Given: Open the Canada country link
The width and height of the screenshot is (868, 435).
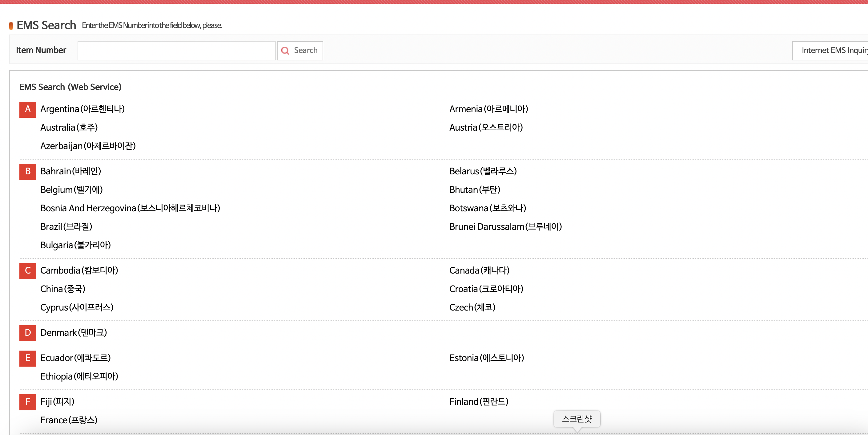Looking at the screenshot, I should 479,270.
